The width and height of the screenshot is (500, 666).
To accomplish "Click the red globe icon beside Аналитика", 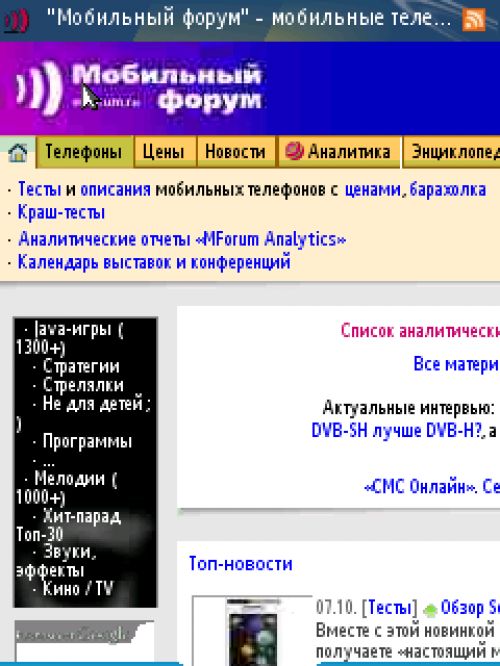I will pyautogui.click(x=294, y=151).
